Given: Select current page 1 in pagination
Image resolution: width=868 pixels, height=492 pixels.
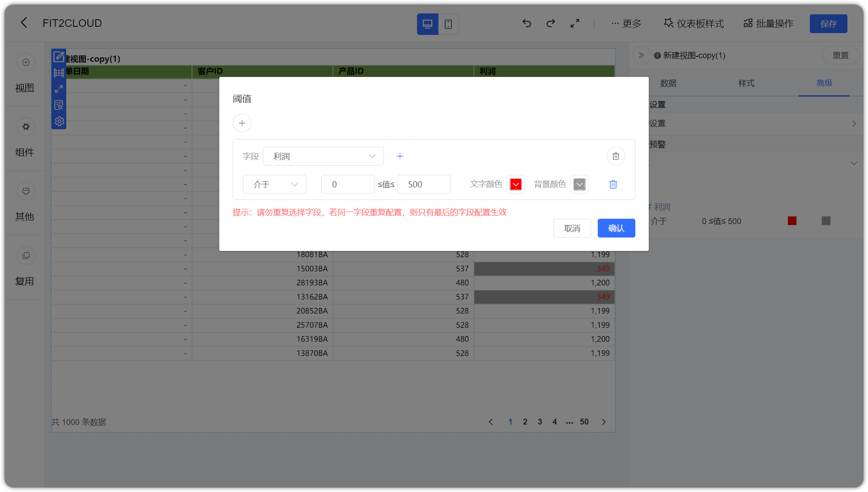Looking at the screenshot, I should (510, 422).
